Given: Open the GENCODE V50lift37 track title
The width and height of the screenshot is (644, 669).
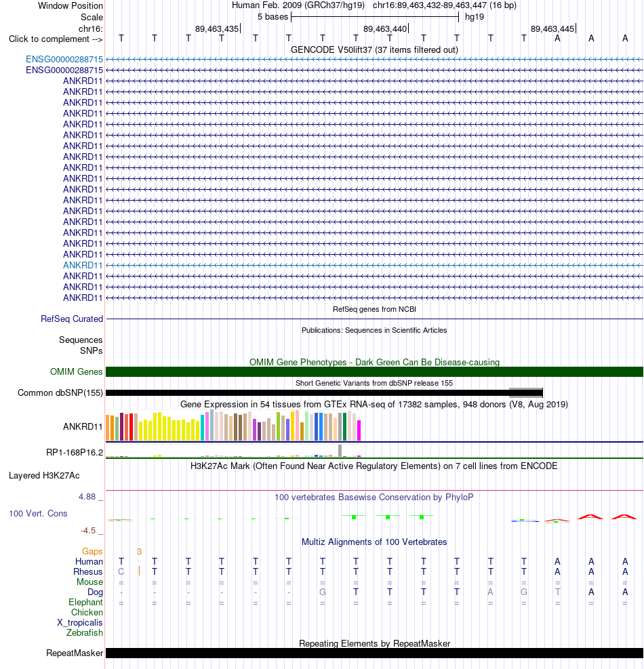Looking at the screenshot, I should pos(374,50).
